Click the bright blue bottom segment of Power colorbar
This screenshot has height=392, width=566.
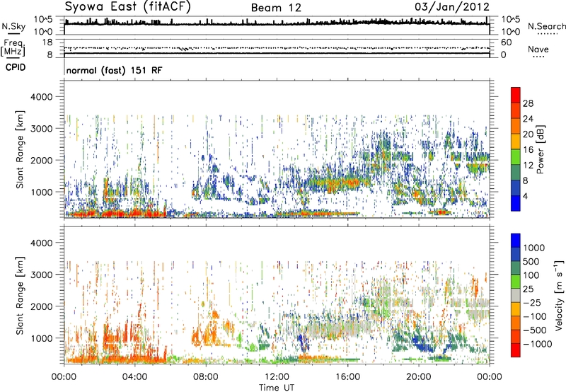coord(516,203)
